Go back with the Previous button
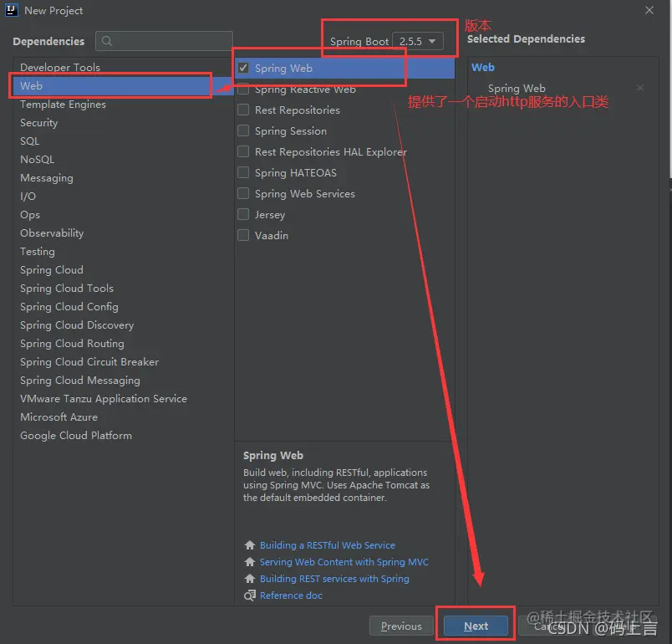Viewport: 672px width, 644px height. click(401, 626)
